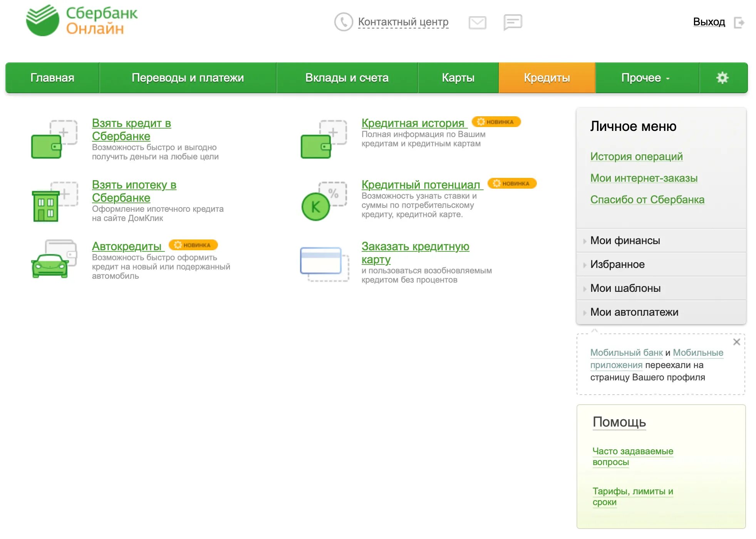Switch to the Вклады и счета tab
This screenshot has width=756, height=539.
point(347,78)
